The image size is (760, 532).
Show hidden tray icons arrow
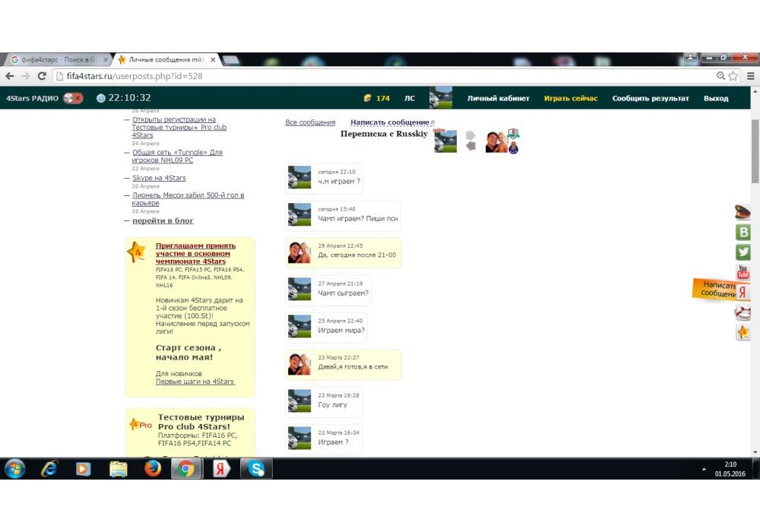[704, 469]
